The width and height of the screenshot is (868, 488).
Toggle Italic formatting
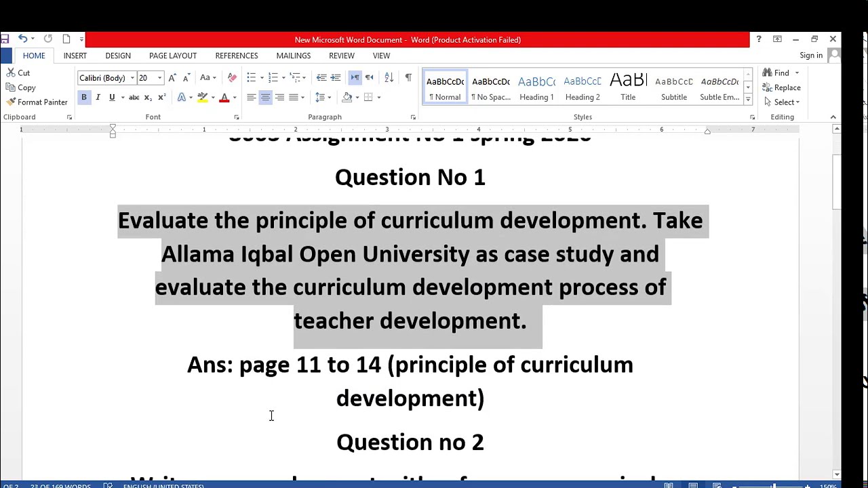click(x=98, y=98)
